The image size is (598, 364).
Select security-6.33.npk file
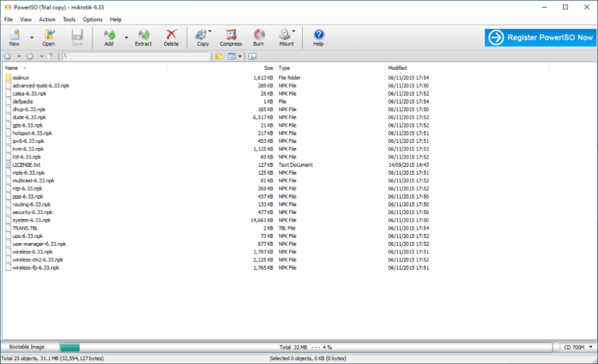click(33, 213)
